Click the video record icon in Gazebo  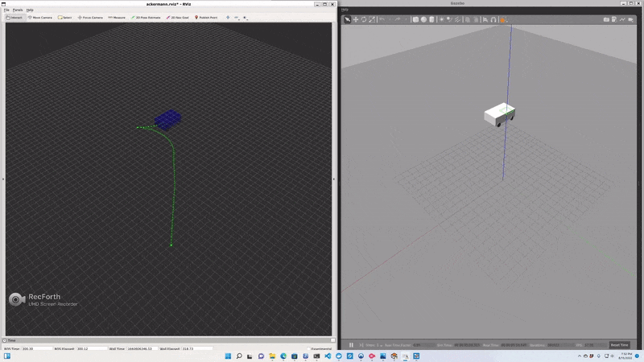click(x=630, y=19)
